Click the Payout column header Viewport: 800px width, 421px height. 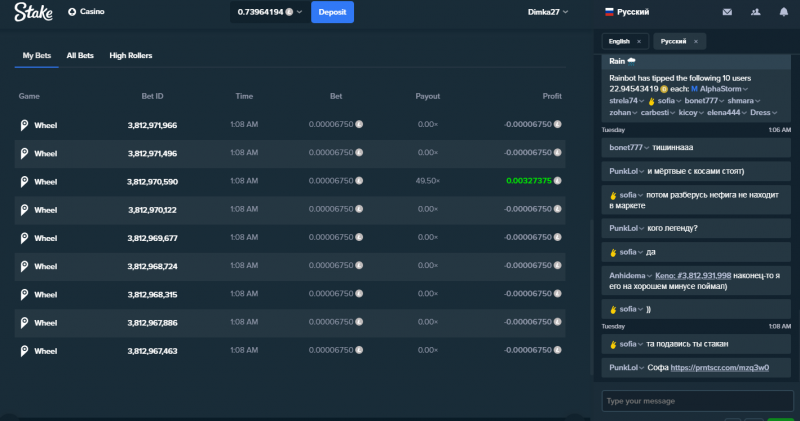click(x=428, y=96)
